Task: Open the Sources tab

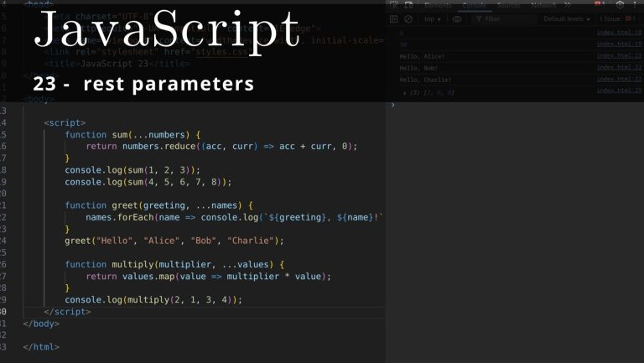Action: coord(508,5)
